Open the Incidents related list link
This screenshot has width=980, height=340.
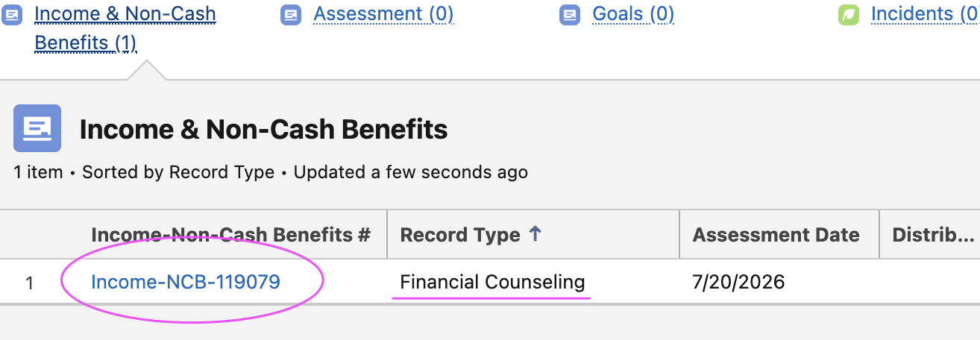925,14
